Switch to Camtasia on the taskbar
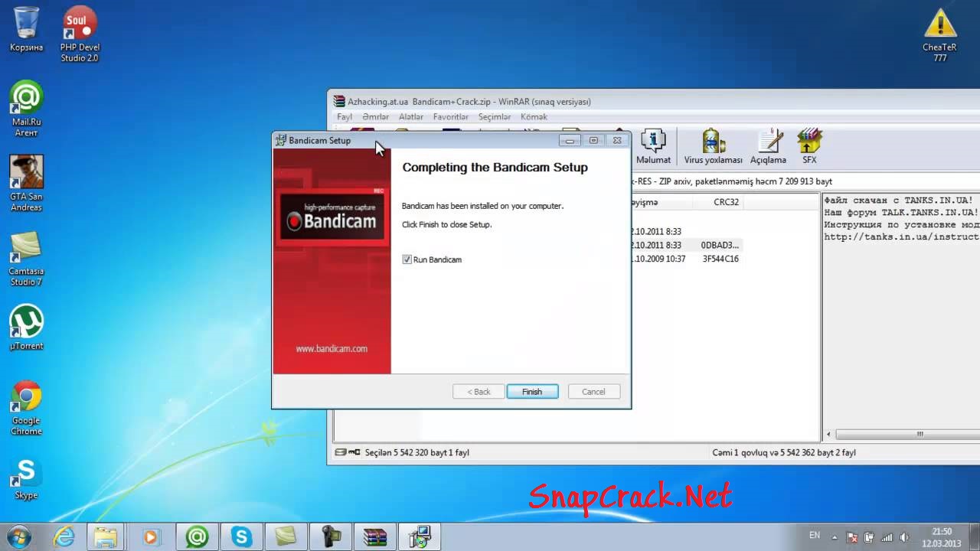Viewport: 980px width, 551px height. coord(286,536)
